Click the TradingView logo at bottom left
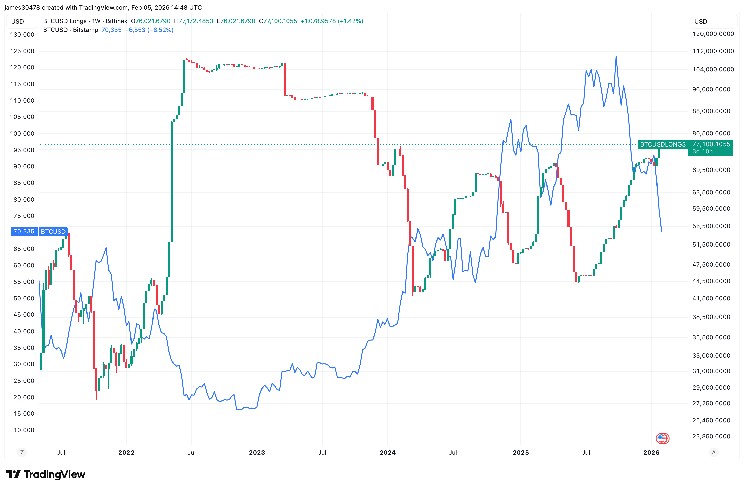Viewport: 745px width, 490px height. pyautogui.click(x=45, y=474)
